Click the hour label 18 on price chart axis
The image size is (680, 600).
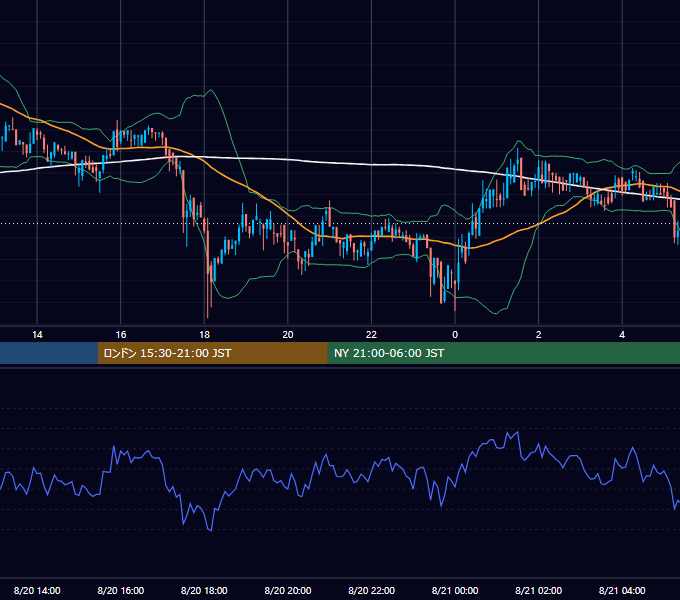pos(204,335)
